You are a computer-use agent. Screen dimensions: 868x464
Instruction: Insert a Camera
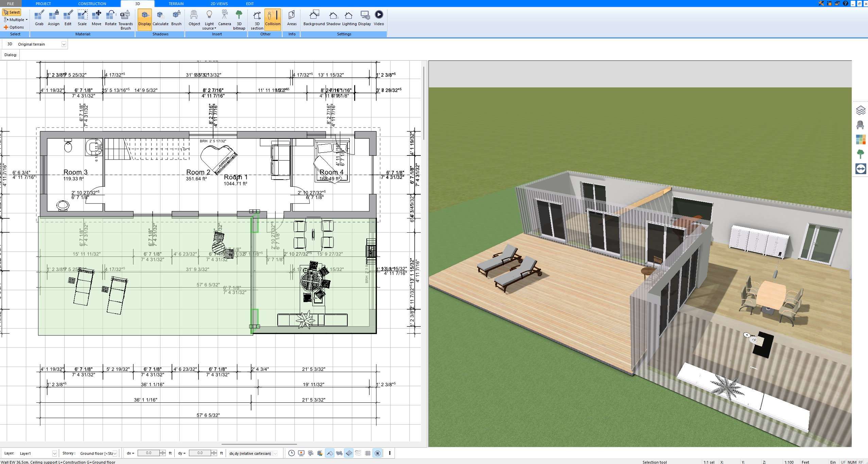pos(224,18)
